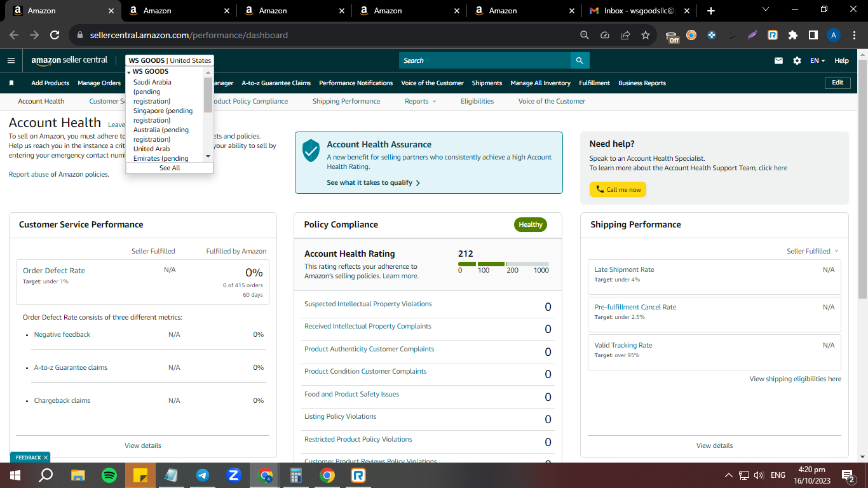Viewport: 868px width, 488px height.
Task: Click the Seller Central search field
Action: [x=485, y=60]
